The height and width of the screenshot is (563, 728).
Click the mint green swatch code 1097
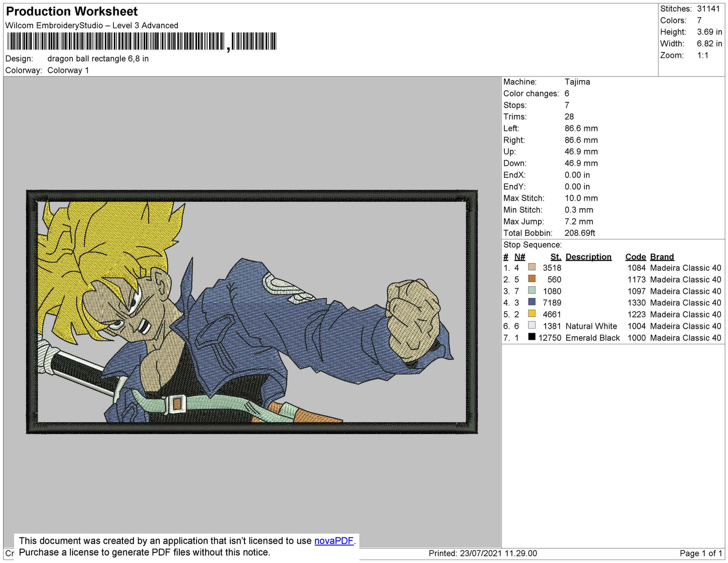532,290
